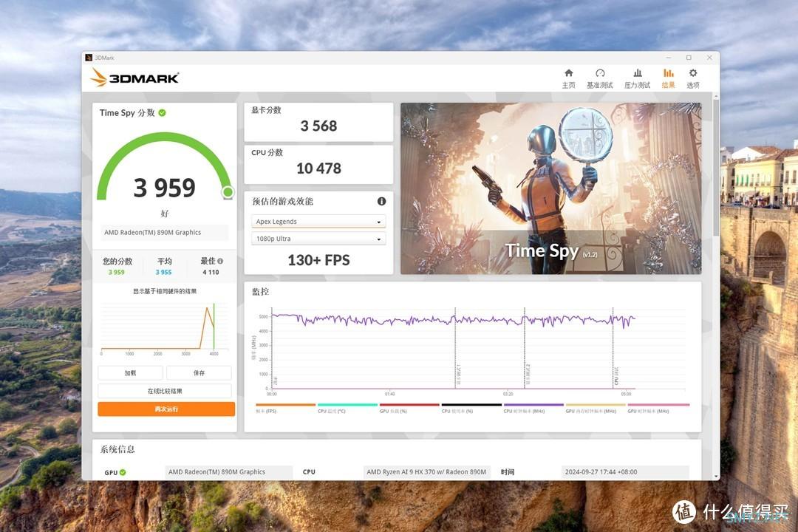Click the 预估的游戏效能 heading
The image size is (798, 532).
pyautogui.click(x=283, y=201)
